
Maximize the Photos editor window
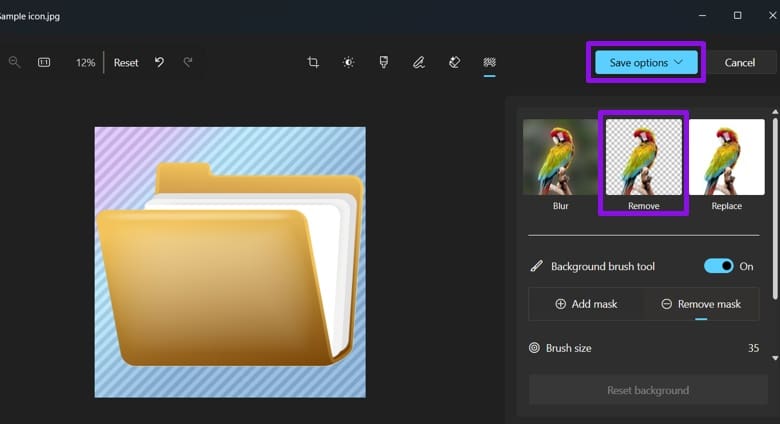(x=738, y=15)
